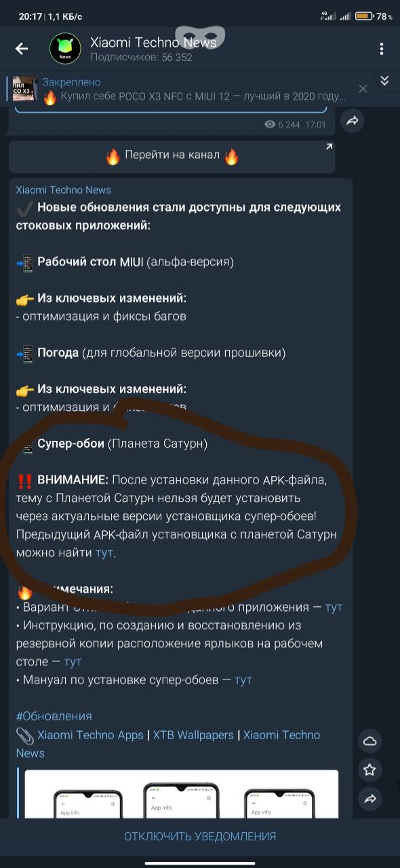Open the Xiaomi Techno Apps link

click(x=90, y=735)
